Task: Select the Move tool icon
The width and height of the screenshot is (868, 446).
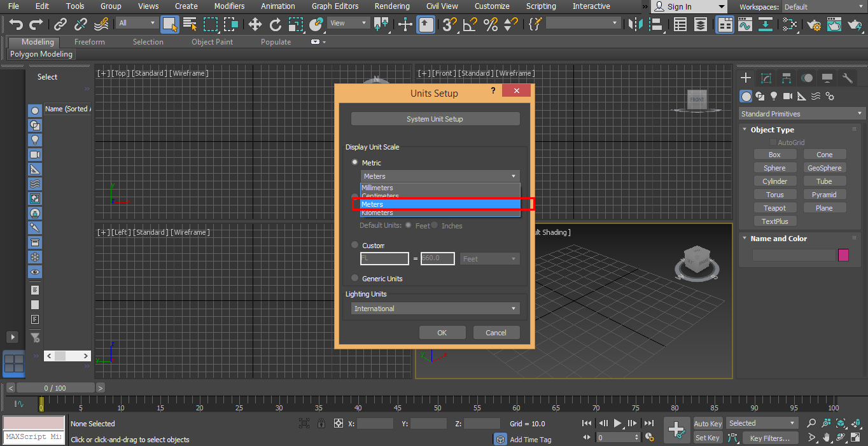Action: pos(255,24)
